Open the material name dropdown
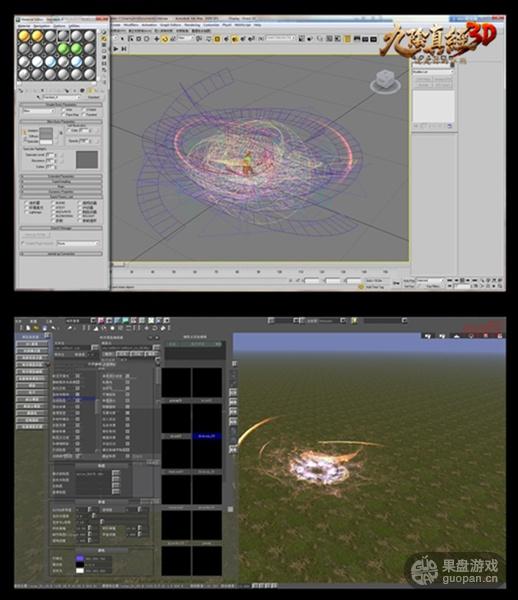This screenshot has height=600, width=518. (x=61, y=97)
